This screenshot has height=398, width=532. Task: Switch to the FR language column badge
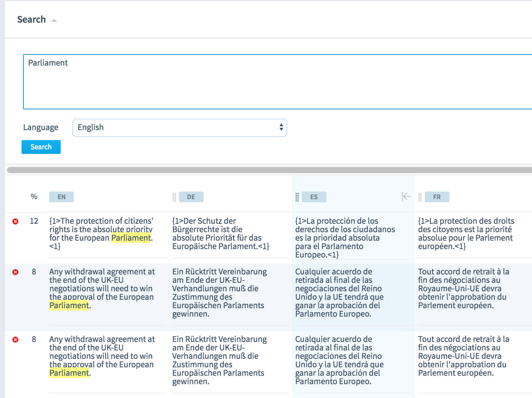click(x=437, y=197)
